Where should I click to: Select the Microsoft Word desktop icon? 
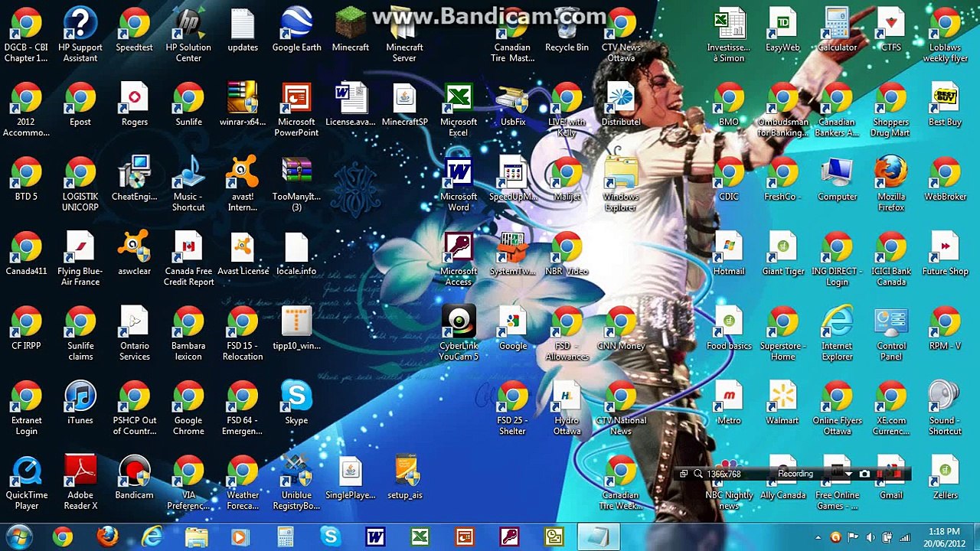[459, 184]
